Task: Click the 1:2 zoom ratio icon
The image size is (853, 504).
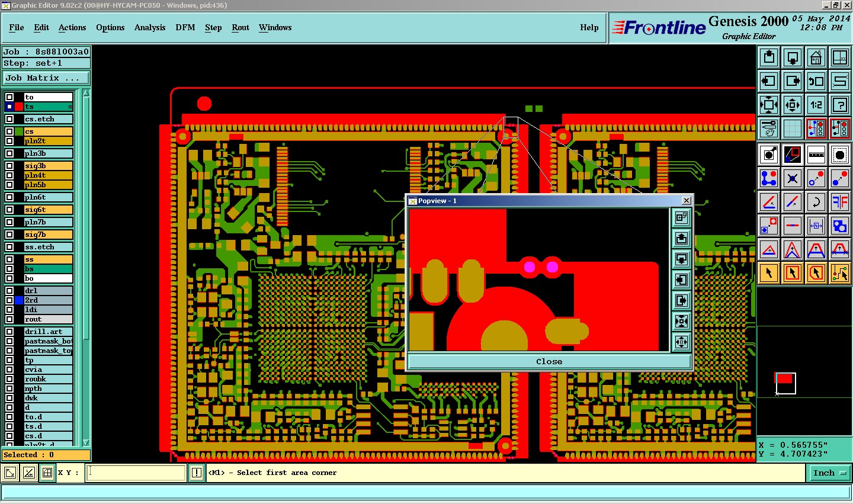Action: pyautogui.click(x=816, y=105)
